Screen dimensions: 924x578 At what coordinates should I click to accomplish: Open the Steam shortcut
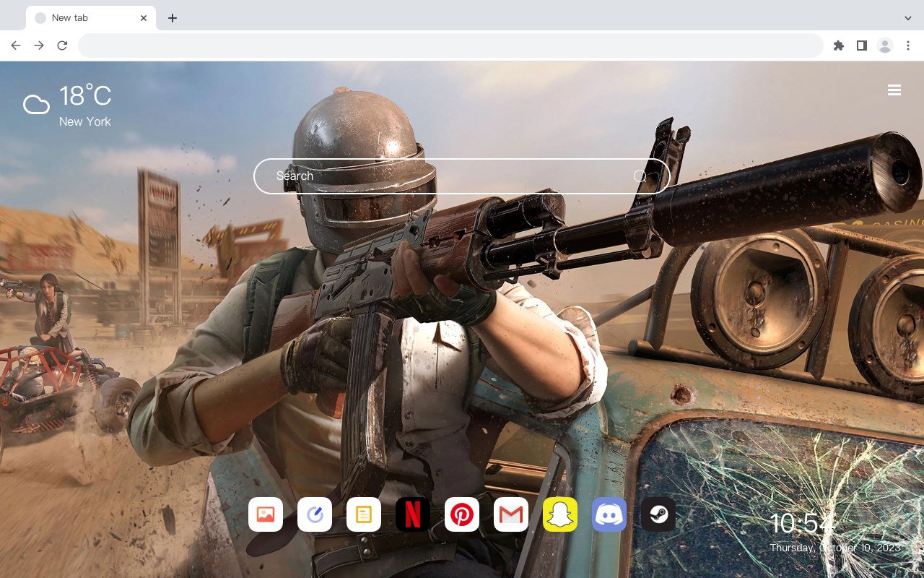(x=658, y=514)
